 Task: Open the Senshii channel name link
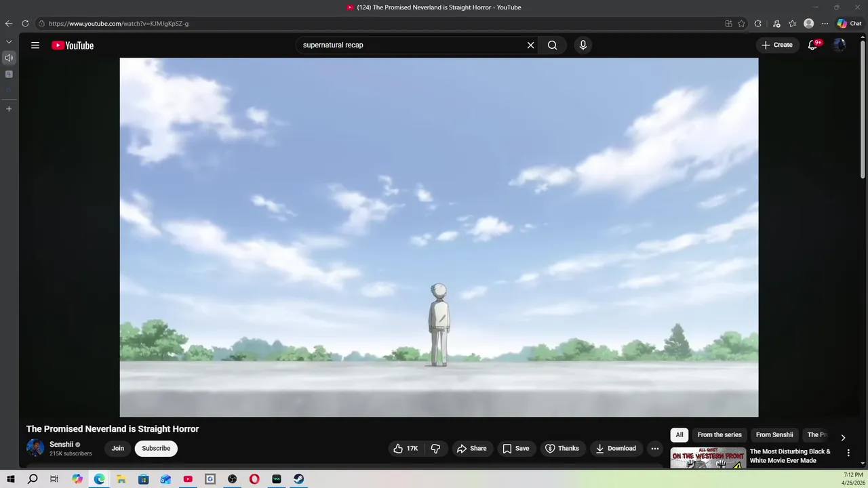click(61, 445)
